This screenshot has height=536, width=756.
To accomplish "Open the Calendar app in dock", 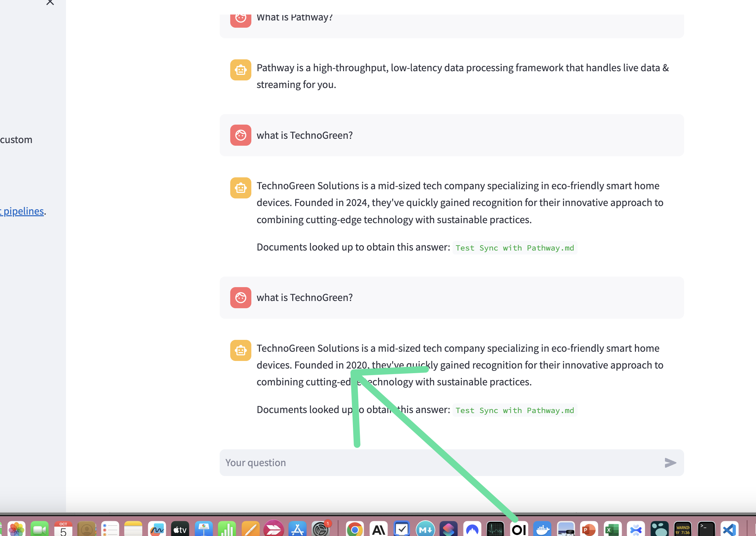I will [63, 529].
